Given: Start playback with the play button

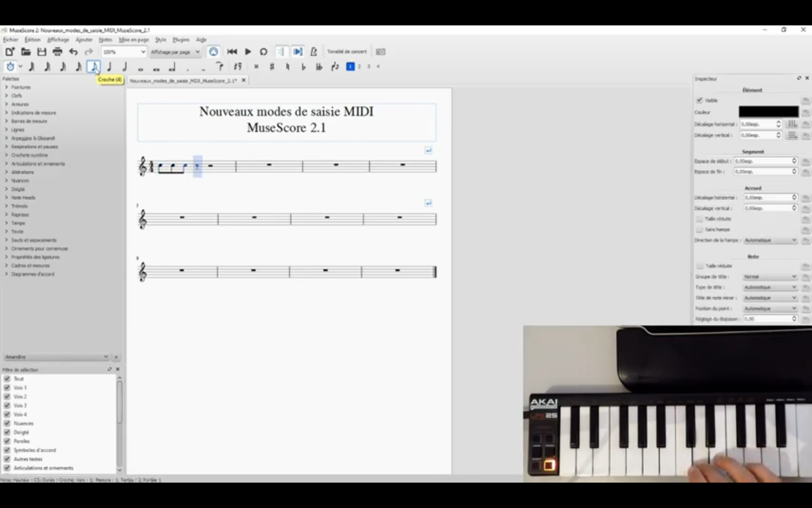Looking at the screenshot, I should [248, 51].
